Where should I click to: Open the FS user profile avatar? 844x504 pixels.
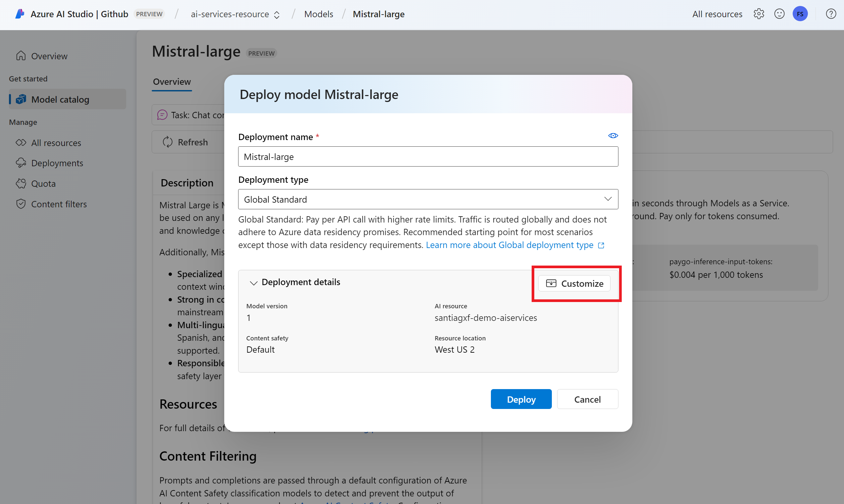click(x=800, y=14)
